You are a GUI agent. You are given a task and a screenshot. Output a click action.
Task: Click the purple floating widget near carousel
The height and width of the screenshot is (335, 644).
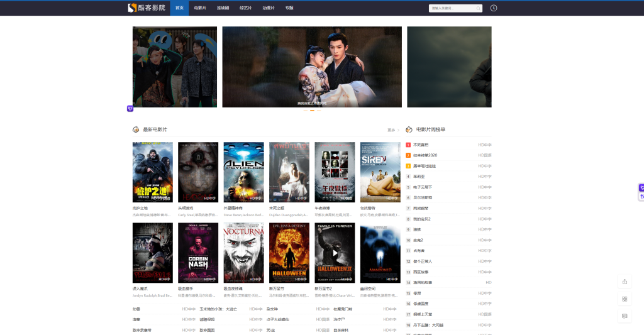[130, 108]
